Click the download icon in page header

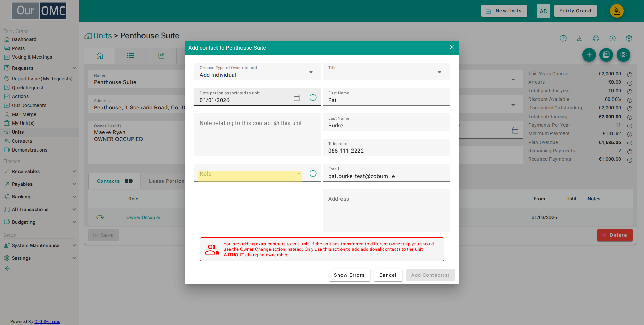tap(580, 38)
